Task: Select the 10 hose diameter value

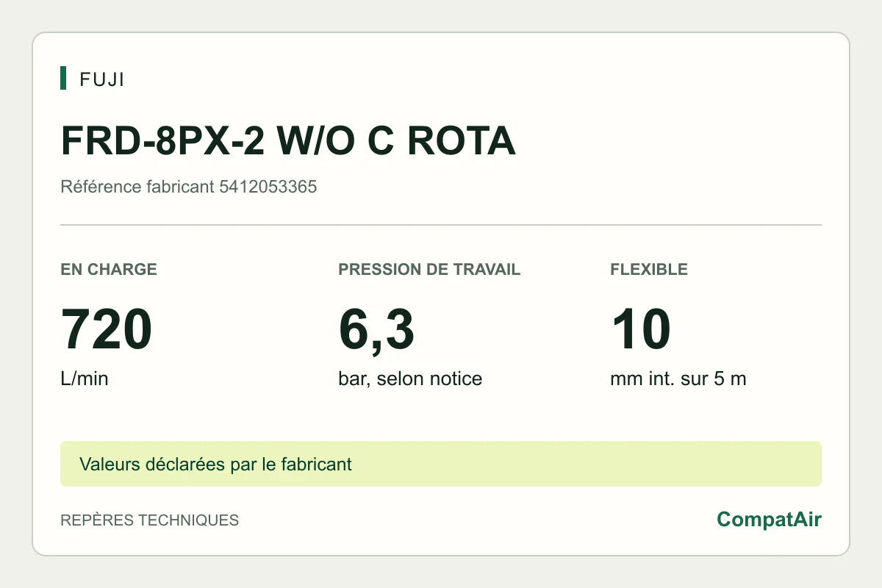Action: (641, 330)
